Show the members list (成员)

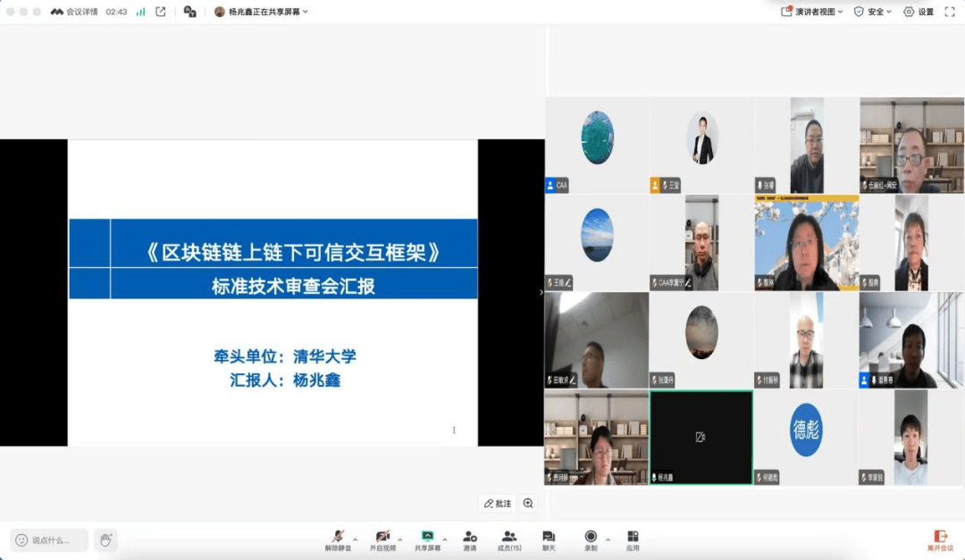[509, 539]
